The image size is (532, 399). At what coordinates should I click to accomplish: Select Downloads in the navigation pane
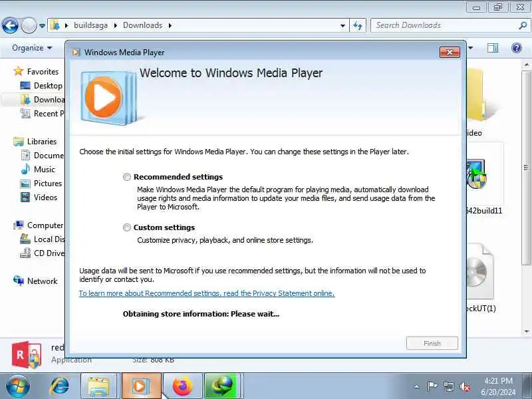49,99
